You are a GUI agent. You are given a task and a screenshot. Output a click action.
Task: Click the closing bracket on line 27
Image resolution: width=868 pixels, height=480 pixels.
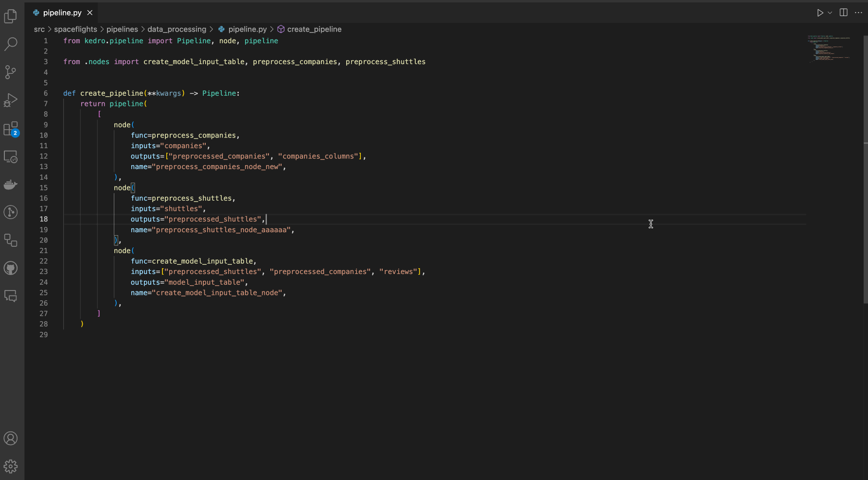click(x=99, y=313)
